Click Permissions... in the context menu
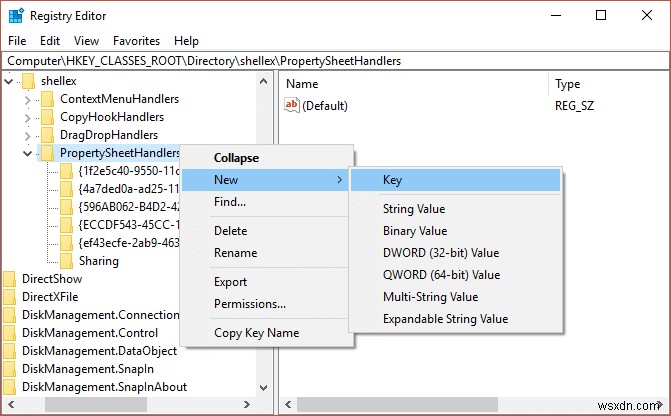The width and height of the screenshot is (671, 416). tap(250, 304)
